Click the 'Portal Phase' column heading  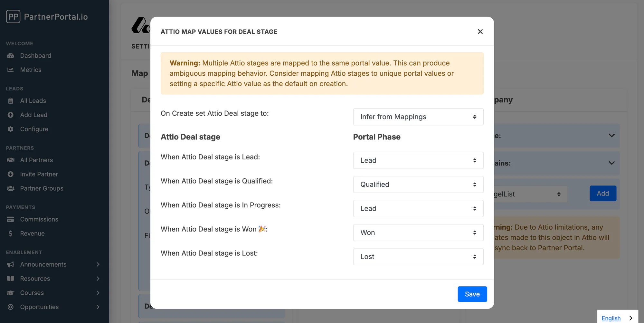pyautogui.click(x=377, y=137)
